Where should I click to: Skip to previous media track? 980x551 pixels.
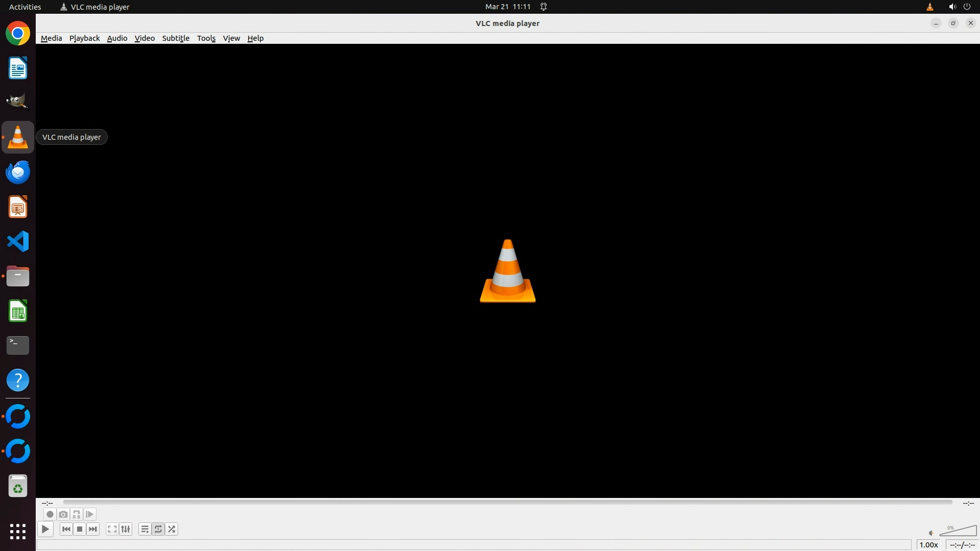66,529
